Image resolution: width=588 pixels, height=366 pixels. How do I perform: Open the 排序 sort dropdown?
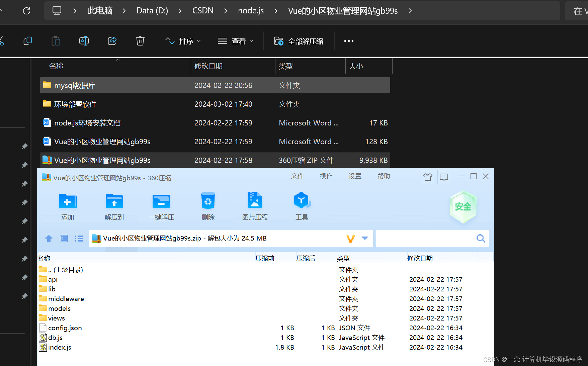pos(183,41)
